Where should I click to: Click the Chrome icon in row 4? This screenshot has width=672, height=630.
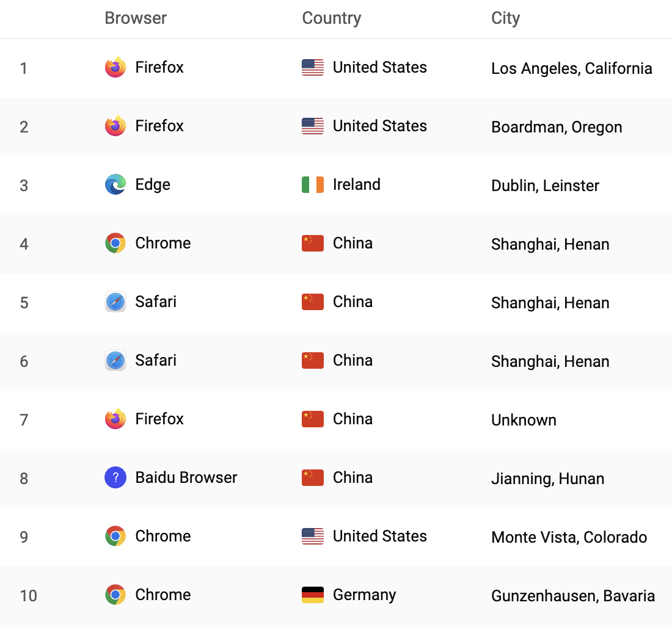click(115, 243)
